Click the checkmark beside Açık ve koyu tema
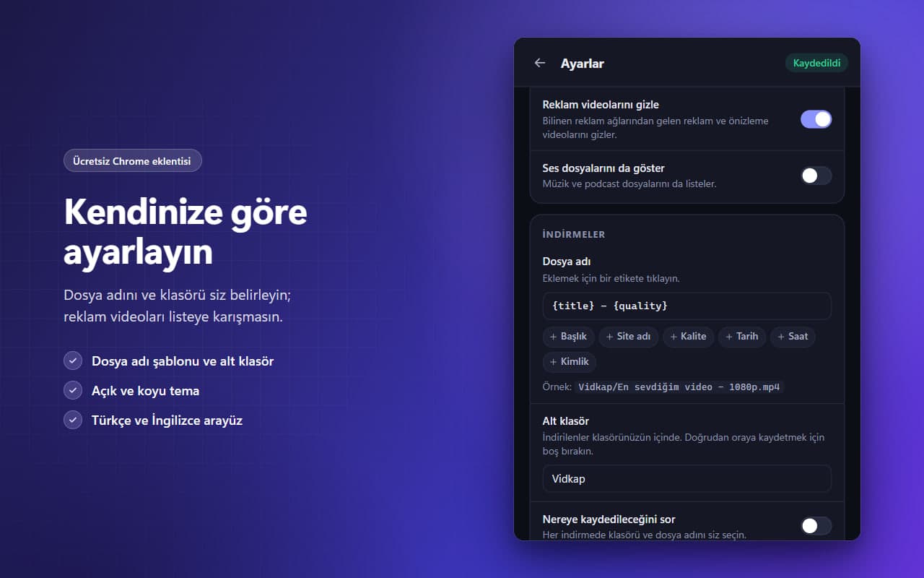The height and width of the screenshot is (578, 924). click(73, 391)
